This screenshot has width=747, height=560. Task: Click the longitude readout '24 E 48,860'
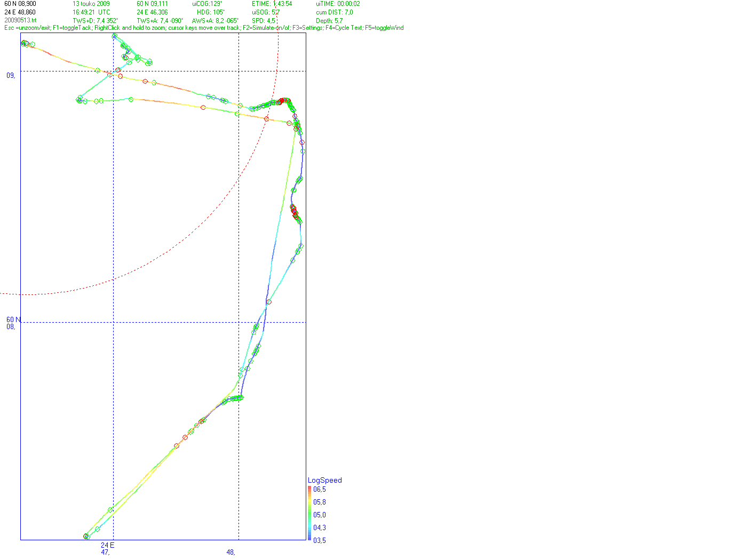tap(20, 12)
